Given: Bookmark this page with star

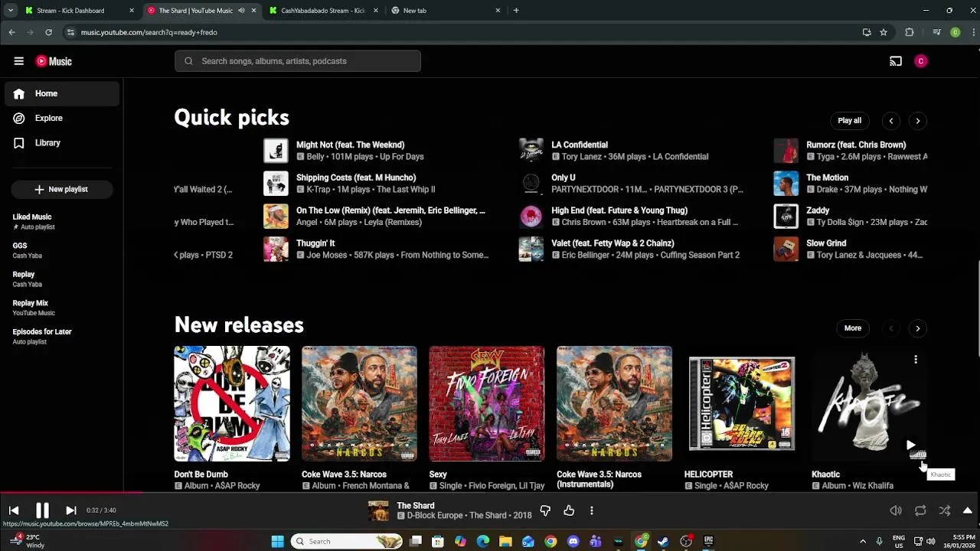Looking at the screenshot, I should (884, 32).
